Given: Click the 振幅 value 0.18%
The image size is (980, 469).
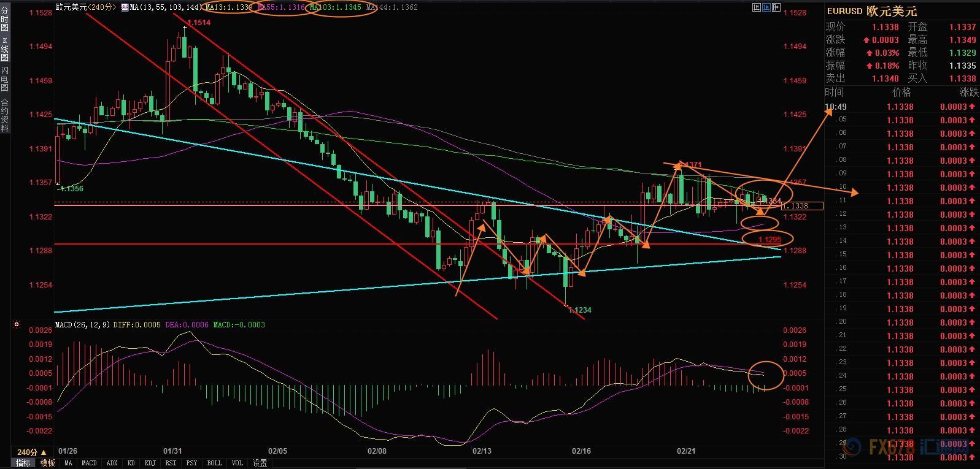Looking at the screenshot, I should 887,66.
